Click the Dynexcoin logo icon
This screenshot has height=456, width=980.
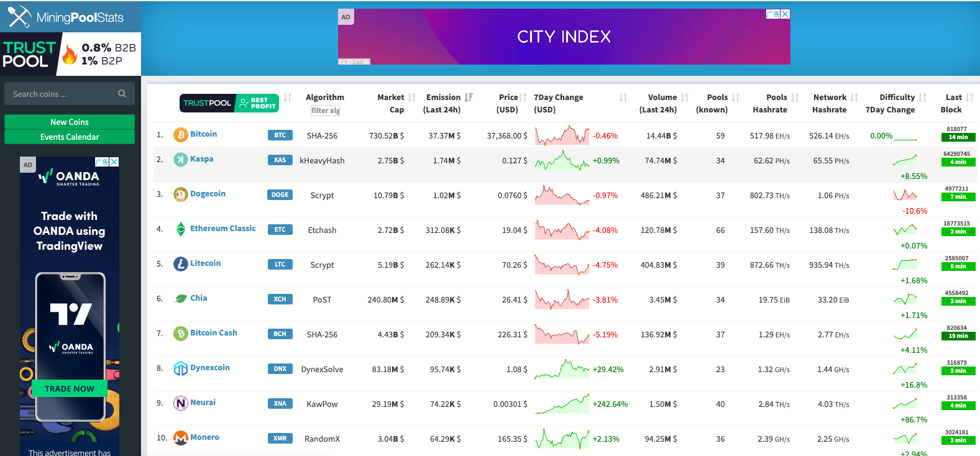click(180, 368)
